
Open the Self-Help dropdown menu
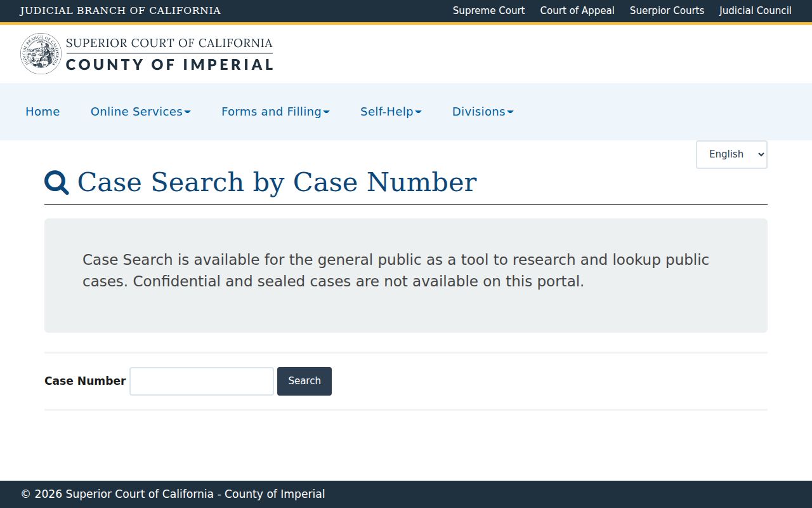(x=391, y=112)
